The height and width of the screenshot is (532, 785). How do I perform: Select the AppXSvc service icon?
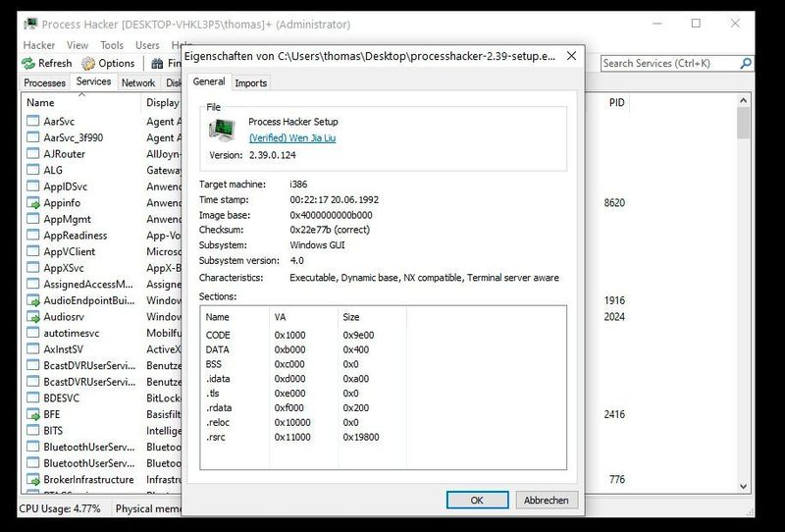33,268
